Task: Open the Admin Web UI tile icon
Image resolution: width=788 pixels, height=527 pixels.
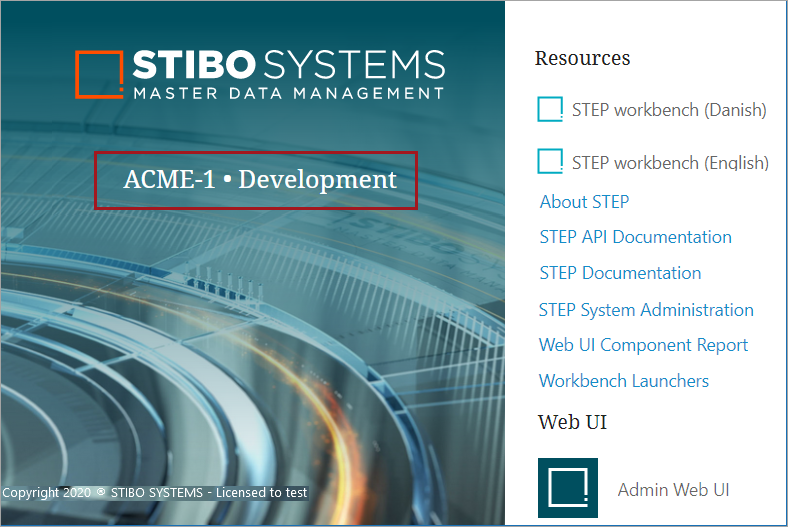Action: point(568,488)
